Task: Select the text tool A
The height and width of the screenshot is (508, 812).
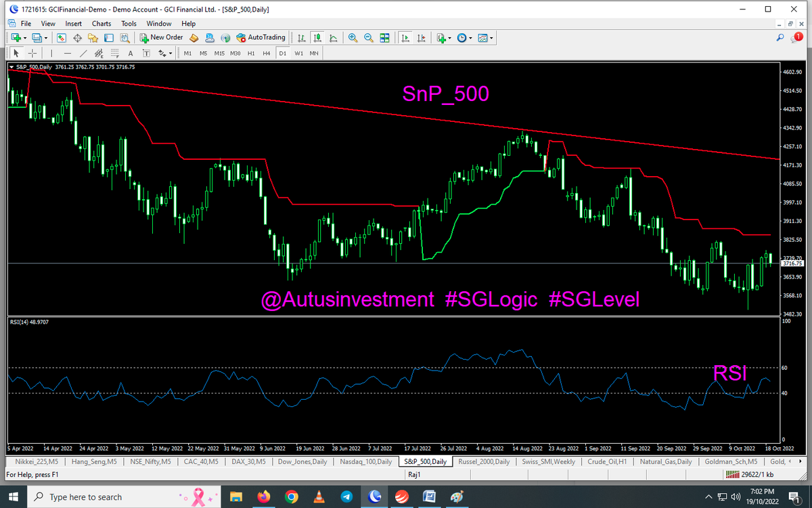Action: point(130,53)
